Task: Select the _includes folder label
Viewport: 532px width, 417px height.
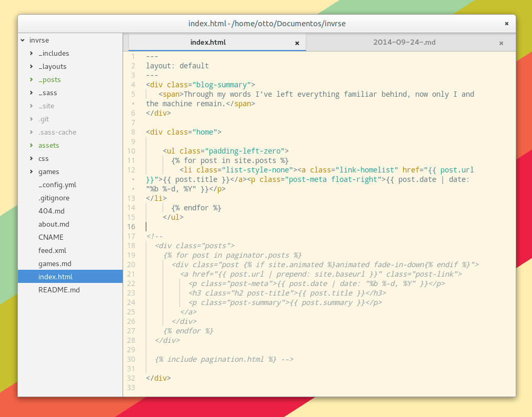Action: point(54,53)
